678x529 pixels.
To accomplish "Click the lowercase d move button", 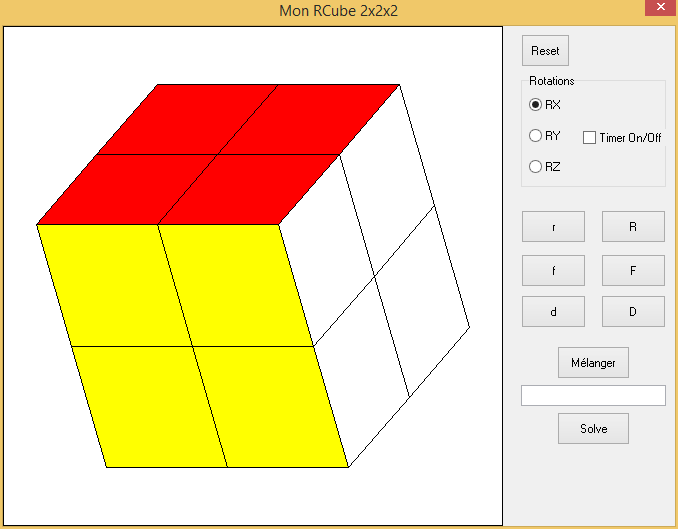I will coord(553,311).
